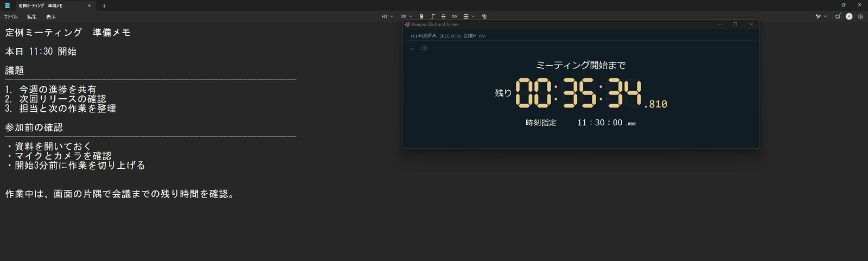Screen dimensions: 868x261
Task: Click the line starting 作業中は、画面の片隅で
Action: 121,194
